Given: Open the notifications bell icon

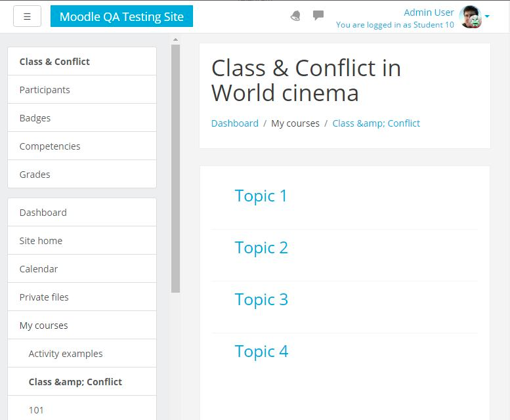Looking at the screenshot, I should click(x=295, y=16).
